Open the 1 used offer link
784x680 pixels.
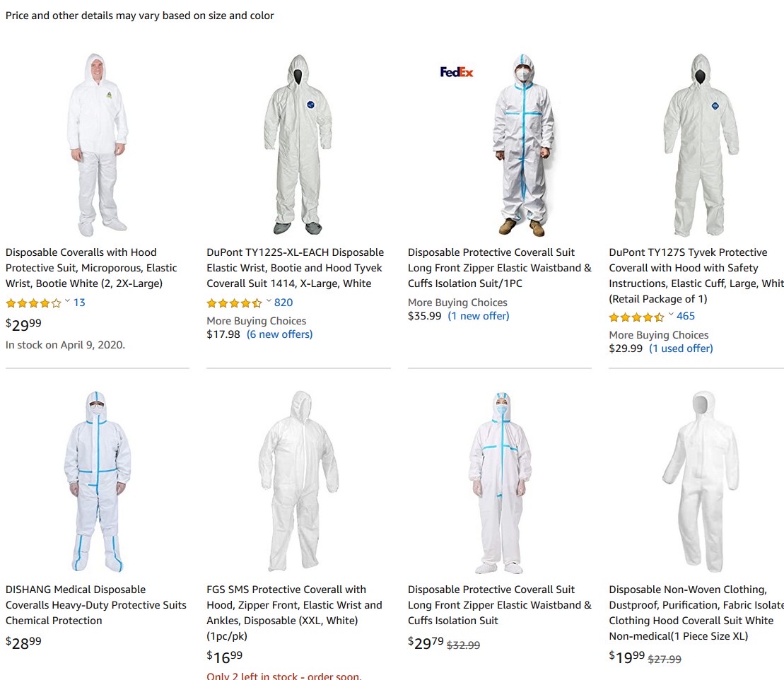(x=681, y=348)
